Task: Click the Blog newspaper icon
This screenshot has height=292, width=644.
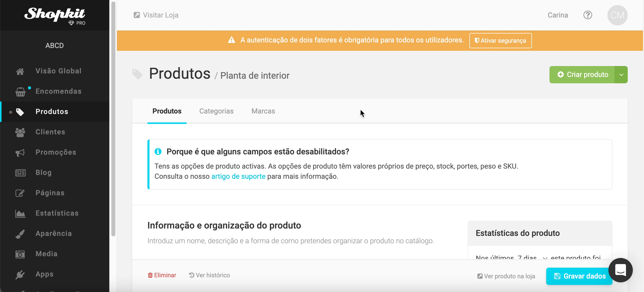Action: tap(20, 173)
